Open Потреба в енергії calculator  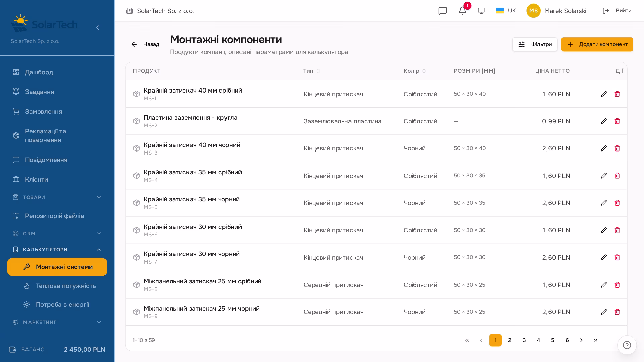[x=57, y=305]
